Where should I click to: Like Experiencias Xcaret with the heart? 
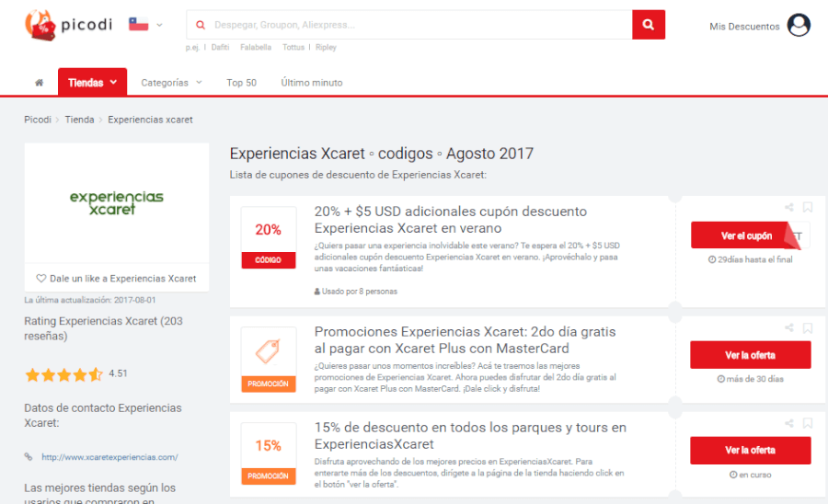[x=41, y=279]
